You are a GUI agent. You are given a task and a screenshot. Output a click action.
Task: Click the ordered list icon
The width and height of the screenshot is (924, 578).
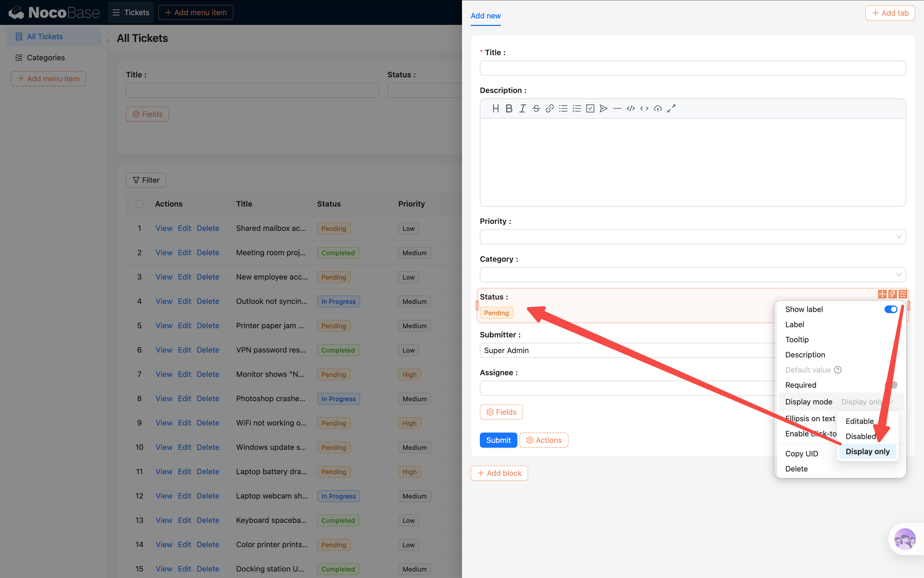coord(576,109)
